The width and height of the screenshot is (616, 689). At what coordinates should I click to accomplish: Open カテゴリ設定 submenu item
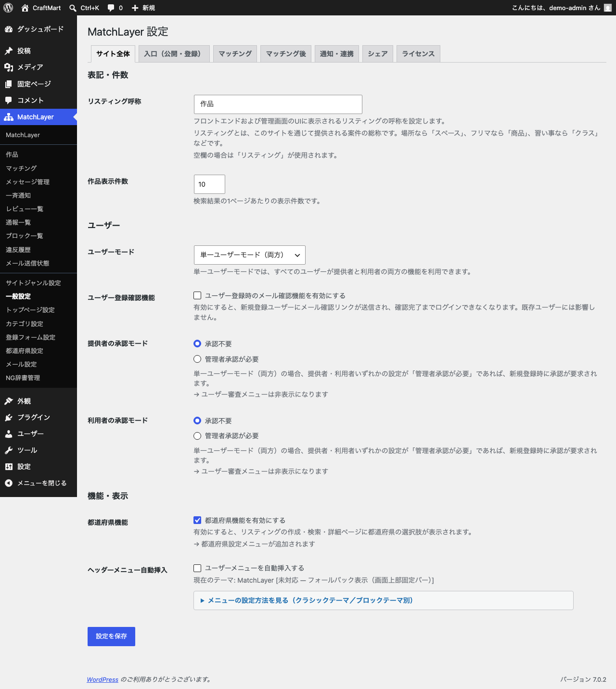38,324
